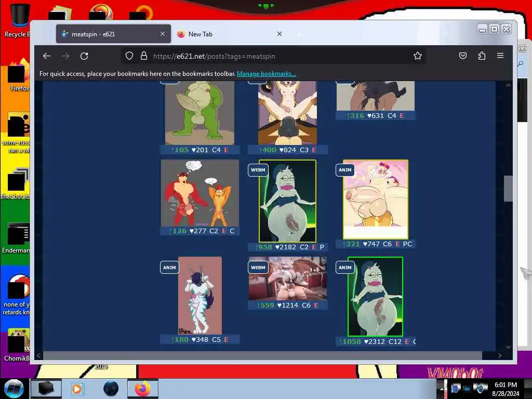Open the 'some russ' desktop icon
This screenshot has height=399, width=532.
point(17,133)
